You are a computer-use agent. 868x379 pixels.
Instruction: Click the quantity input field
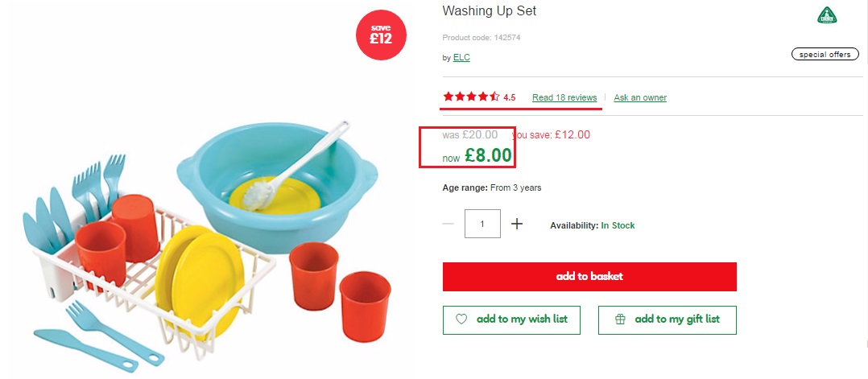click(x=482, y=224)
